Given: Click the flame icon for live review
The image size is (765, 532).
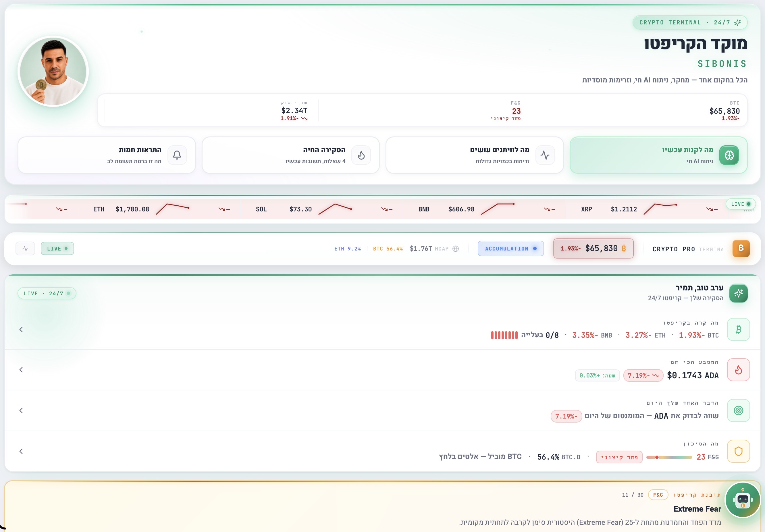Looking at the screenshot, I should point(361,155).
